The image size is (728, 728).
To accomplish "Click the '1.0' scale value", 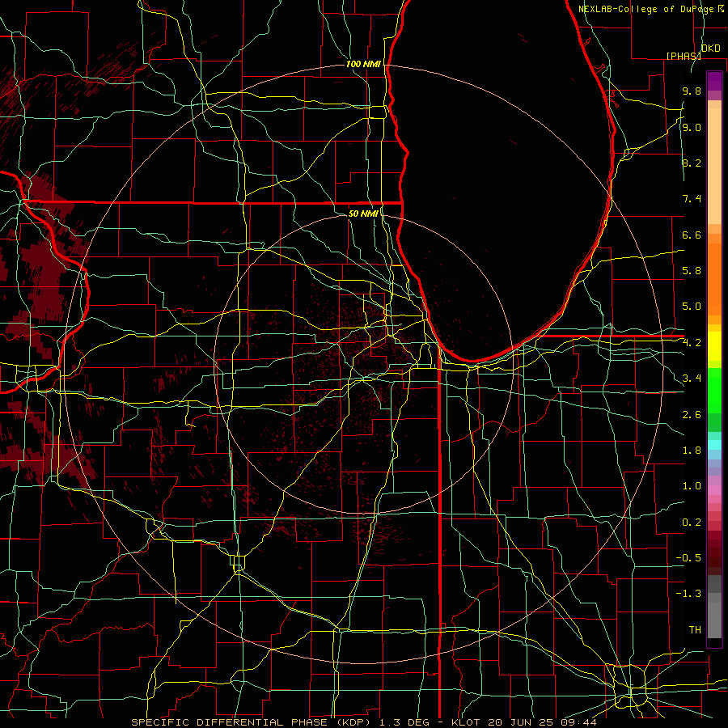I will point(692,486).
